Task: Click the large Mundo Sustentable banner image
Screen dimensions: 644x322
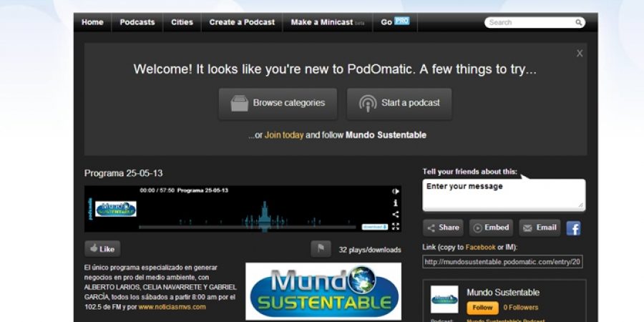Action: pos(323,291)
